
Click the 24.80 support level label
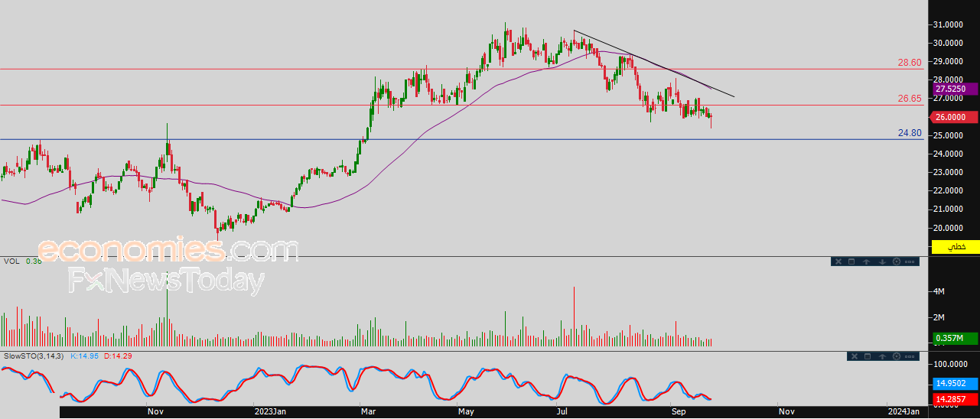click(x=910, y=133)
